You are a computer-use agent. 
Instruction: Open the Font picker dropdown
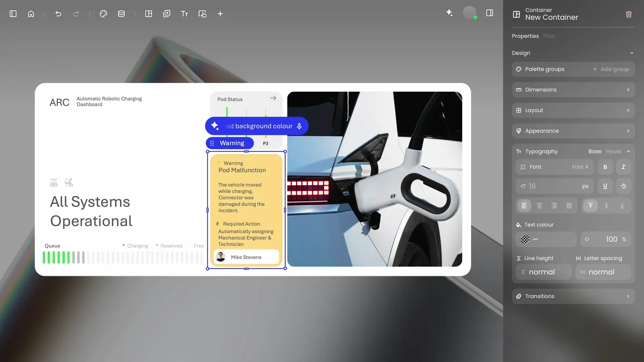click(554, 167)
